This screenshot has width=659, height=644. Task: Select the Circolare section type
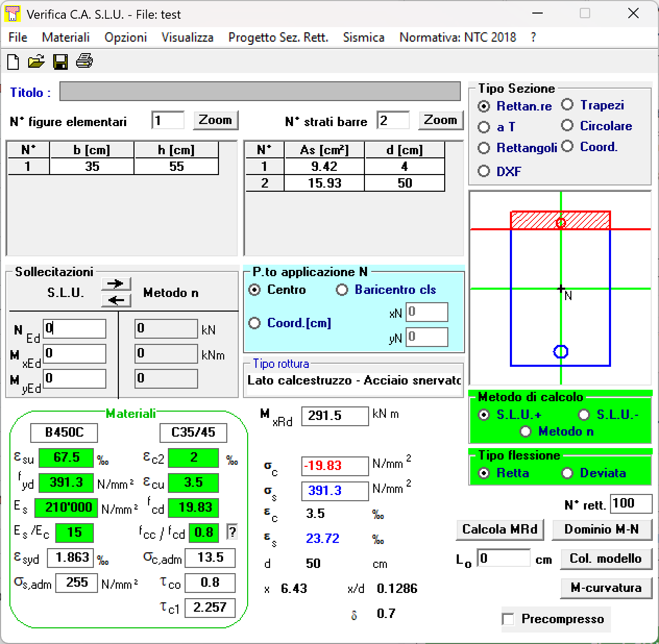point(567,126)
